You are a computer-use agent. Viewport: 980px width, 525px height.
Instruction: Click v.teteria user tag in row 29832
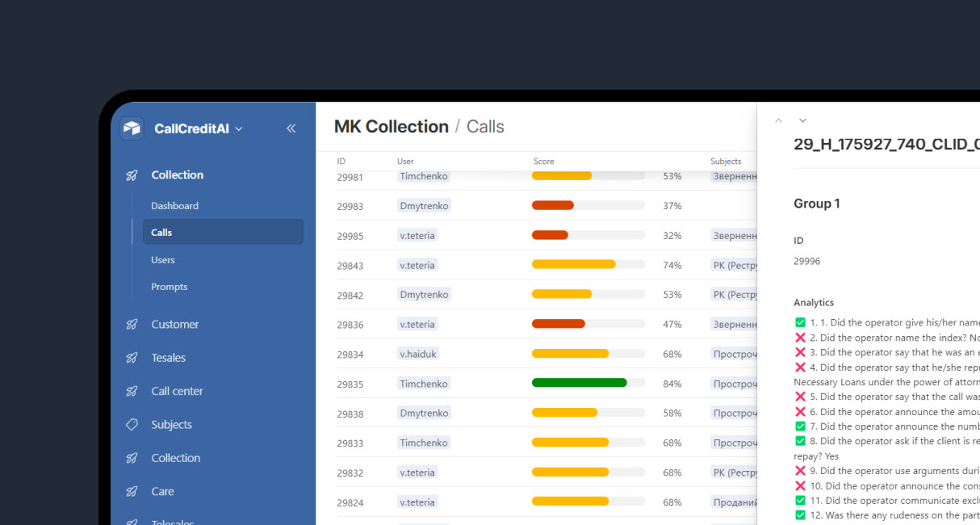pyautogui.click(x=417, y=472)
